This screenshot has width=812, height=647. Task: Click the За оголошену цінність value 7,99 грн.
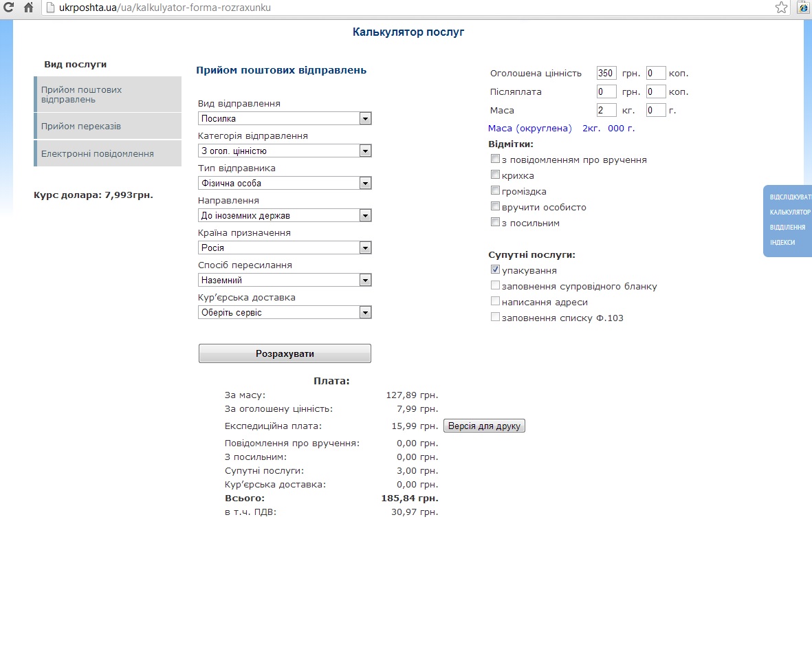417,409
